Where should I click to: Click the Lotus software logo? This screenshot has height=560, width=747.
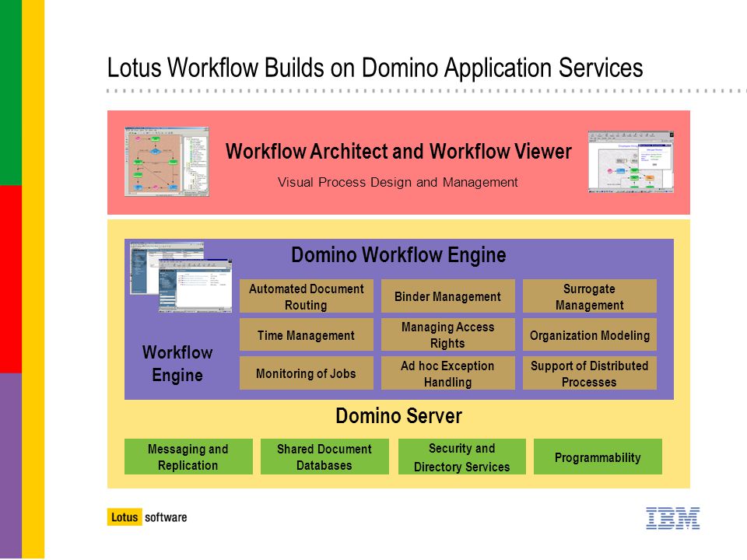147,517
